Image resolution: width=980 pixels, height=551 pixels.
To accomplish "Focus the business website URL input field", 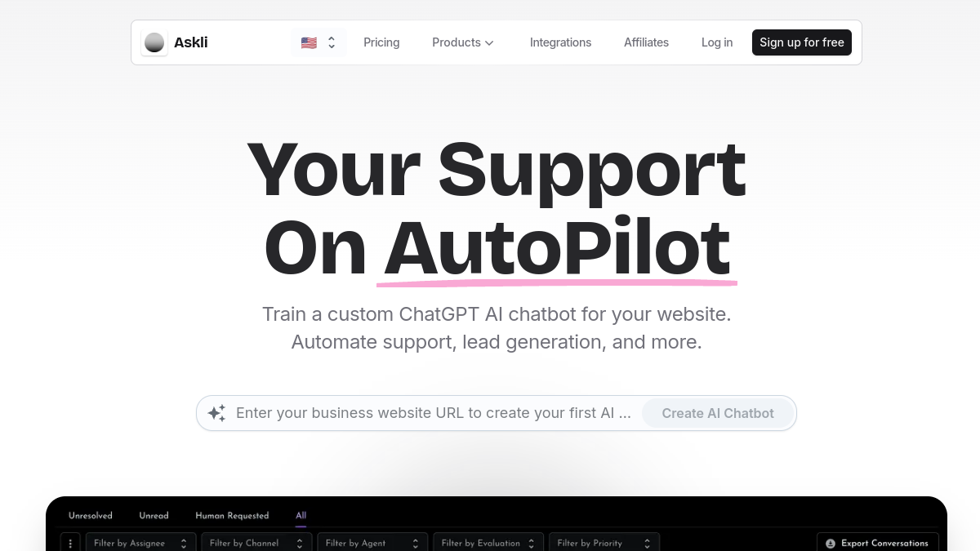I will [x=434, y=413].
